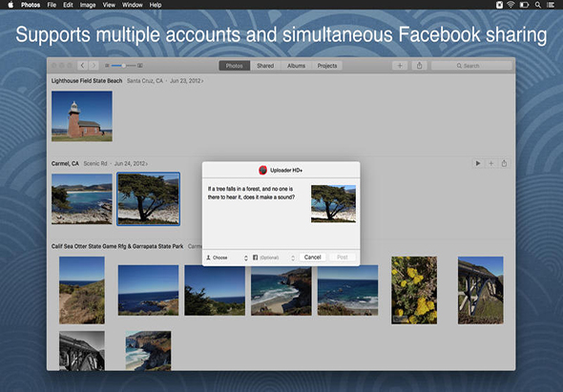Select the coastal trail portrait photo
This screenshot has height=392, width=563.
(82, 290)
